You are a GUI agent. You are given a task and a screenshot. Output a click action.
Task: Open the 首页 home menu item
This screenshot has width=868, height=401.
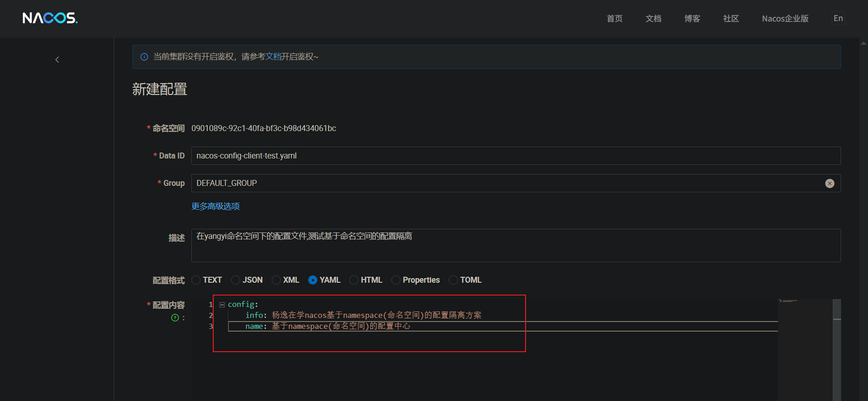pyautogui.click(x=615, y=19)
